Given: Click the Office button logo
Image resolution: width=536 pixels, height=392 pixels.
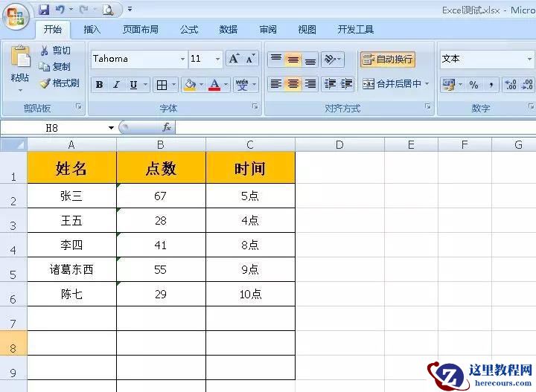Looking at the screenshot, I should (x=16, y=16).
